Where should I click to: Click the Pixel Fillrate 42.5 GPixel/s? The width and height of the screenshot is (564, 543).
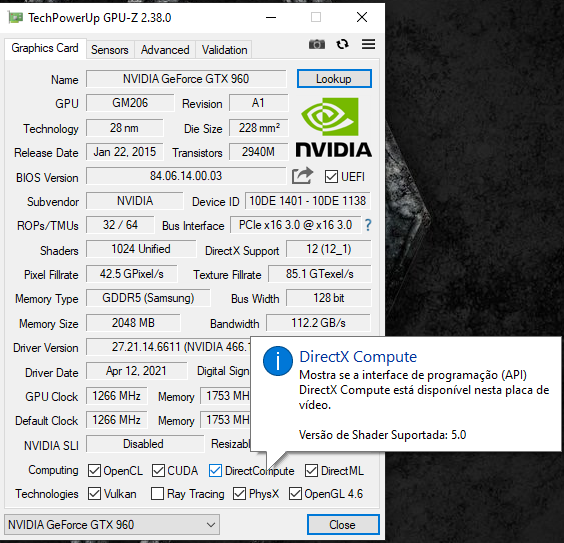point(132,274)
